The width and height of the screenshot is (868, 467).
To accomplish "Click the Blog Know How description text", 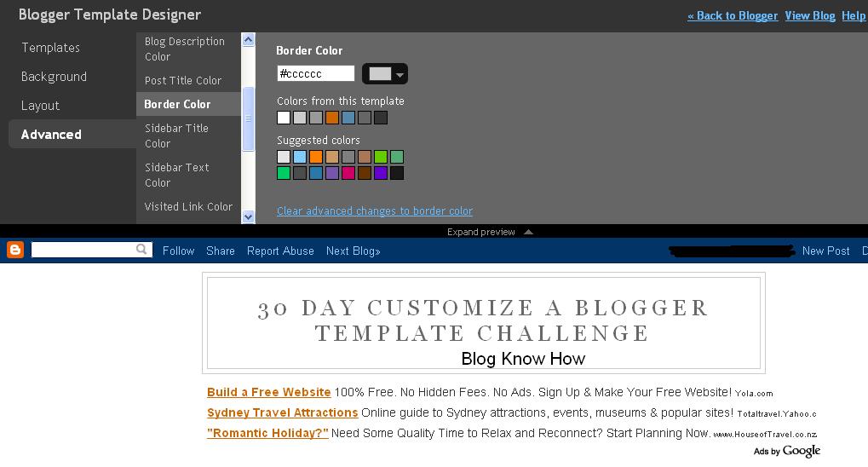I will (x=523, y=359).
